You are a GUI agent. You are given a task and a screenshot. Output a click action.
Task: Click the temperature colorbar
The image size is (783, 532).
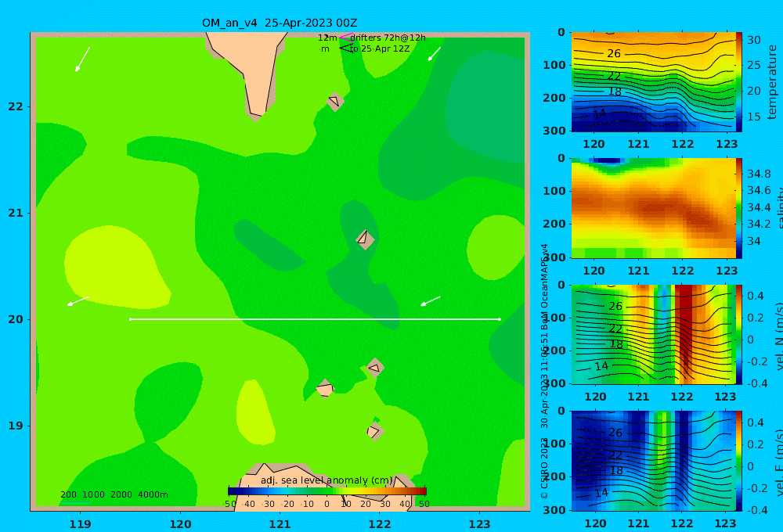(739, 82)
